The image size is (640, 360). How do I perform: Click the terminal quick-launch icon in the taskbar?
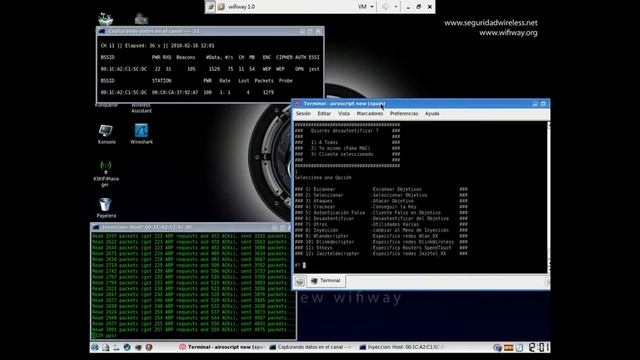point(138,347)
